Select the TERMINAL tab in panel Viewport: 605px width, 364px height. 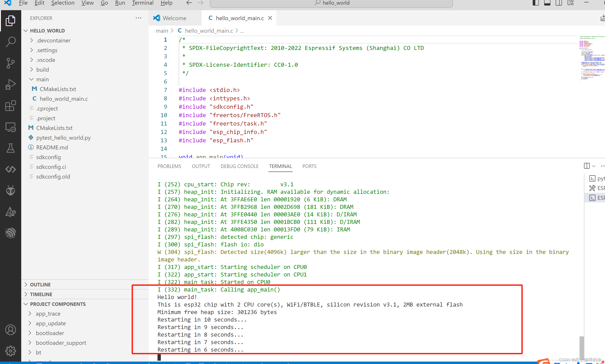(280, 166)
